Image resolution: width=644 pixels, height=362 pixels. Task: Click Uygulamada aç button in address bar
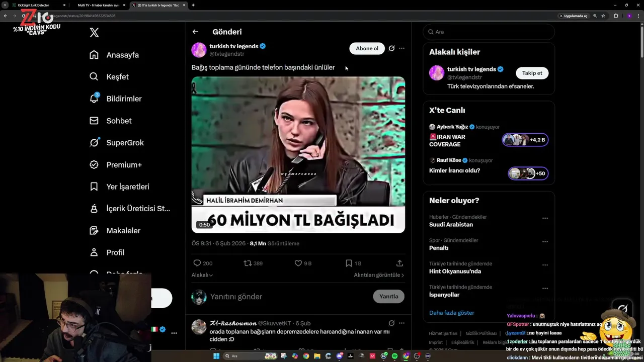click(573, 16)
